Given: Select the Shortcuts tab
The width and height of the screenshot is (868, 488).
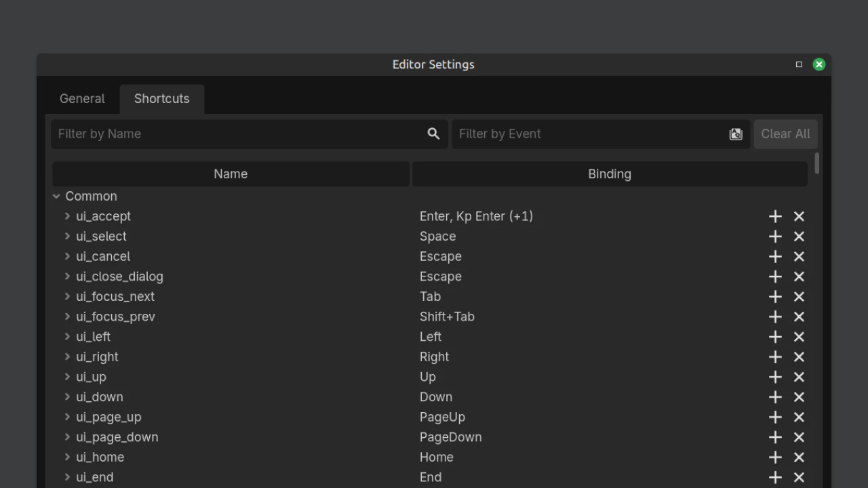Looking at the screenshot, I should 161,99.
